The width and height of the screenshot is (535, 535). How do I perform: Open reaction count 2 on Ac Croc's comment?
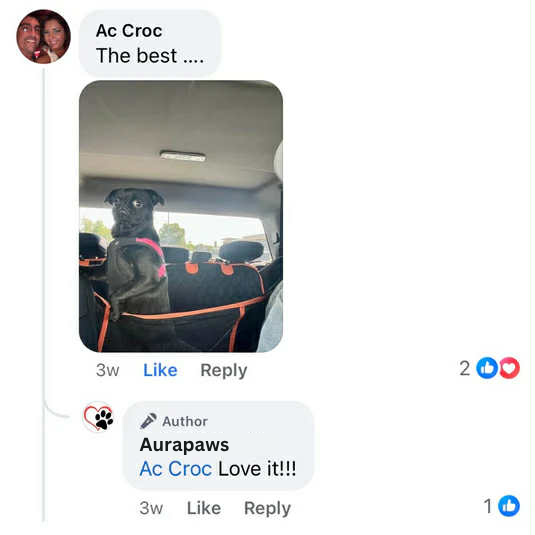[x=464, y=368]
